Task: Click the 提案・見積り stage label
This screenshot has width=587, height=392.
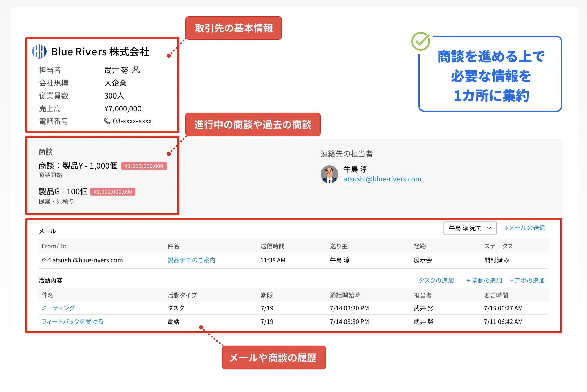Action: point(56,201)
